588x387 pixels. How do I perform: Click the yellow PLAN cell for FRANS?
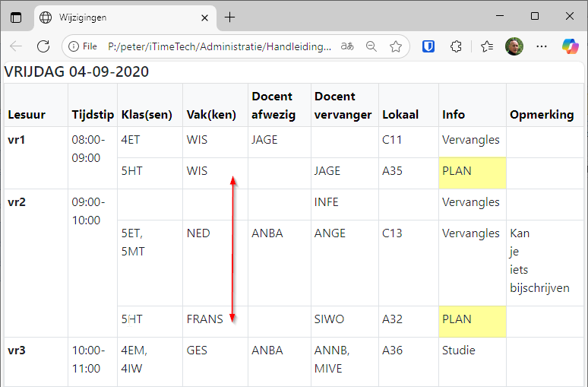(x=472, y=322)
